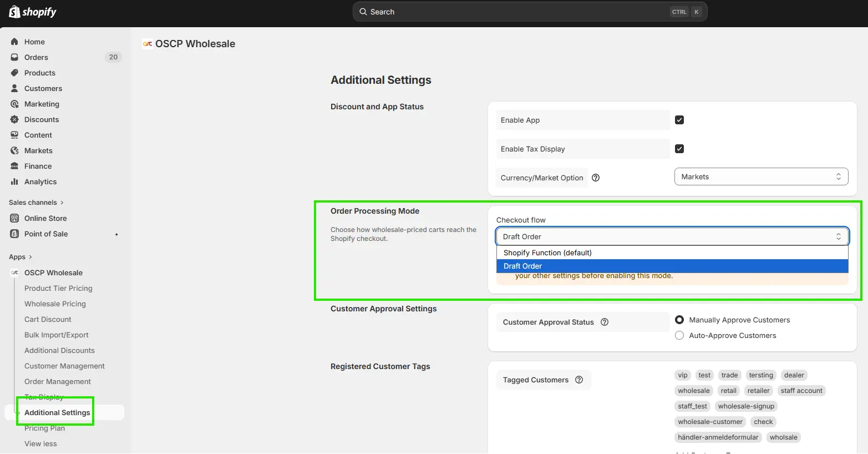Open Product Tier Pricing page

pyautogui.click(x=58, y=288)
